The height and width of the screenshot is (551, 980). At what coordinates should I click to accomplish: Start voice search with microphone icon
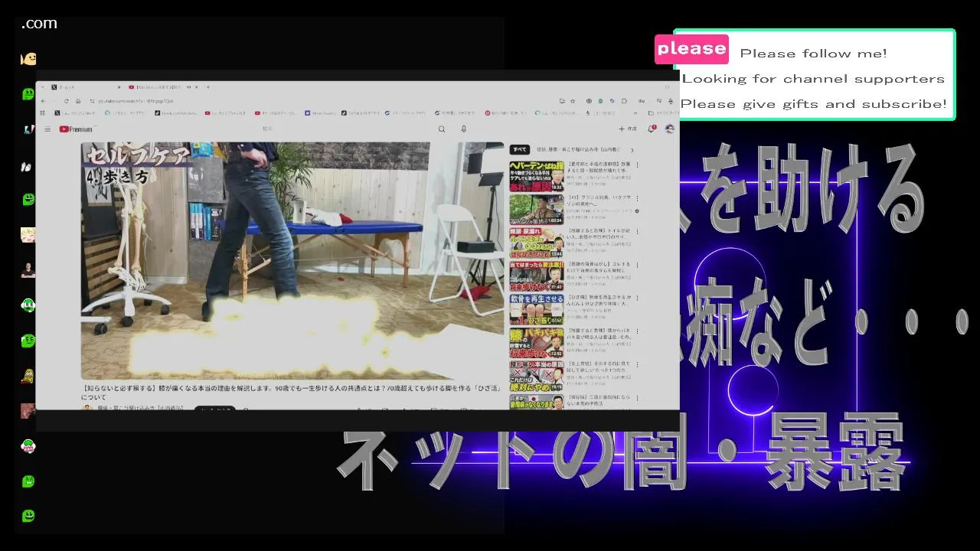point(463,129)
